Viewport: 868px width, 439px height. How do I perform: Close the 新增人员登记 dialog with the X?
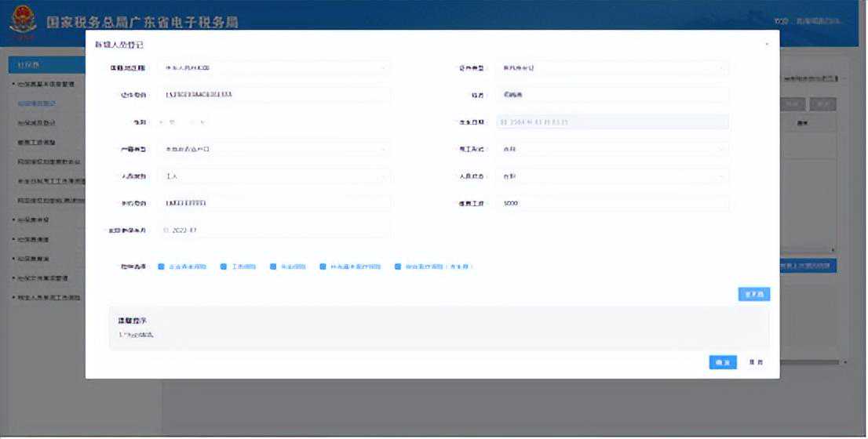pyautogui.click(x=767, y=45)
